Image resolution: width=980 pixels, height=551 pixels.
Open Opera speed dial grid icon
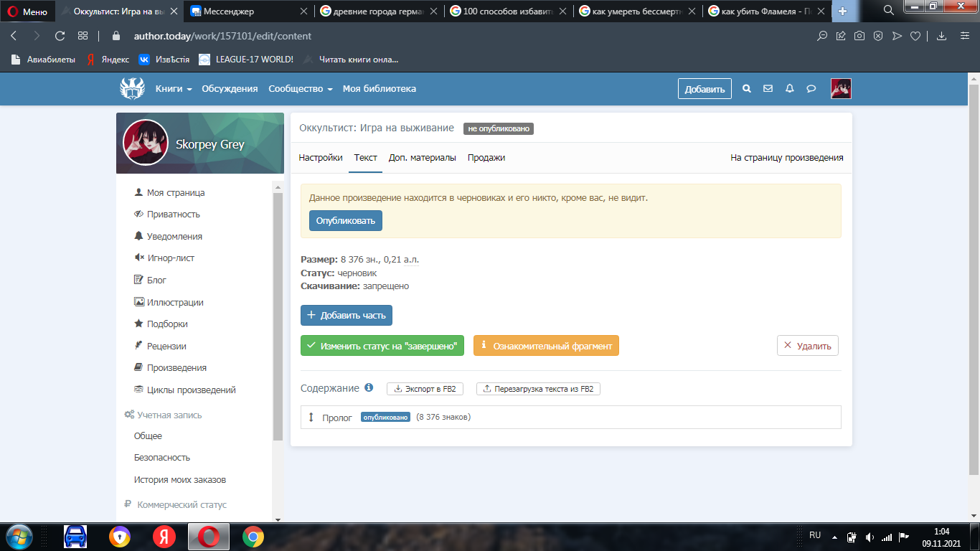click(83, 36)
